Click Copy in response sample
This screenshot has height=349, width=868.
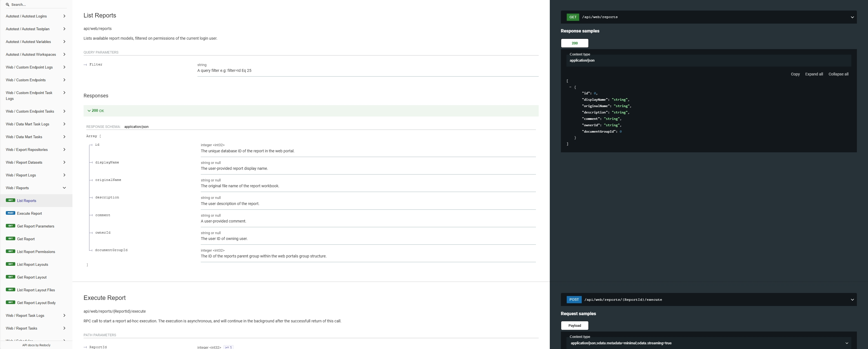coord(795,74)
